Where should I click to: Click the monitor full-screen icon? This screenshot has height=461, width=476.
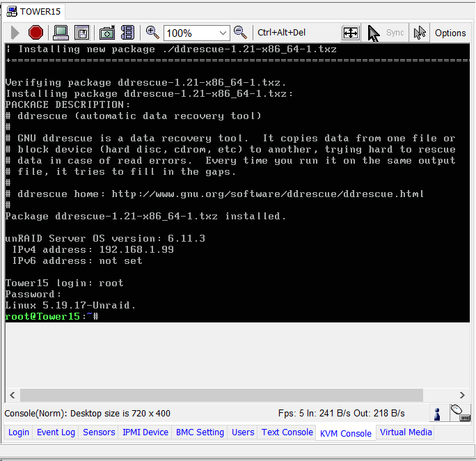coord(61,33)
